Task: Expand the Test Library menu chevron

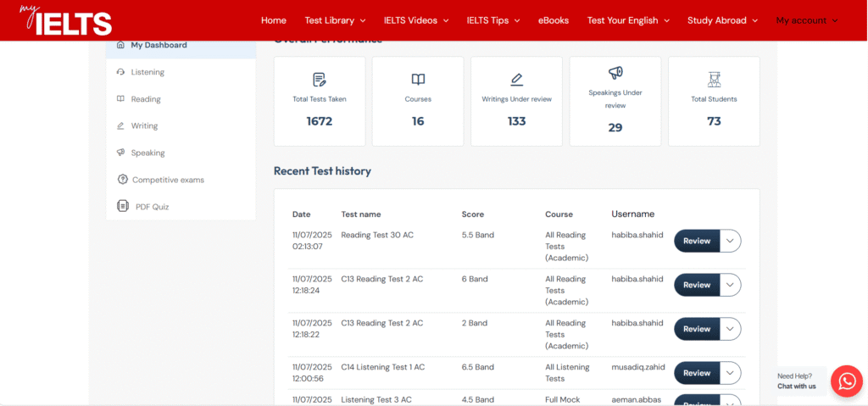Action: (x=363, y=20)
